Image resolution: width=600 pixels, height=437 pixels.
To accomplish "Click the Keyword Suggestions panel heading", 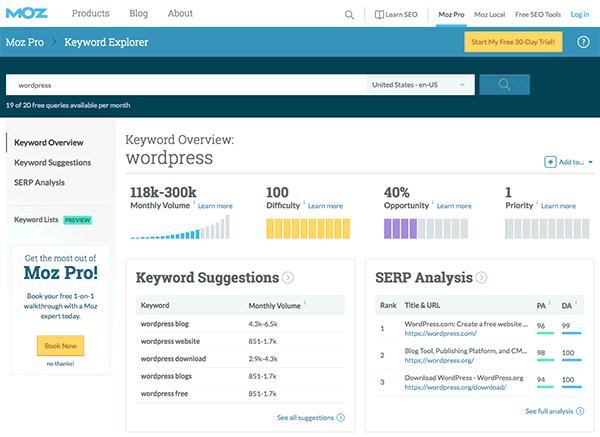I will pos(207,277).
